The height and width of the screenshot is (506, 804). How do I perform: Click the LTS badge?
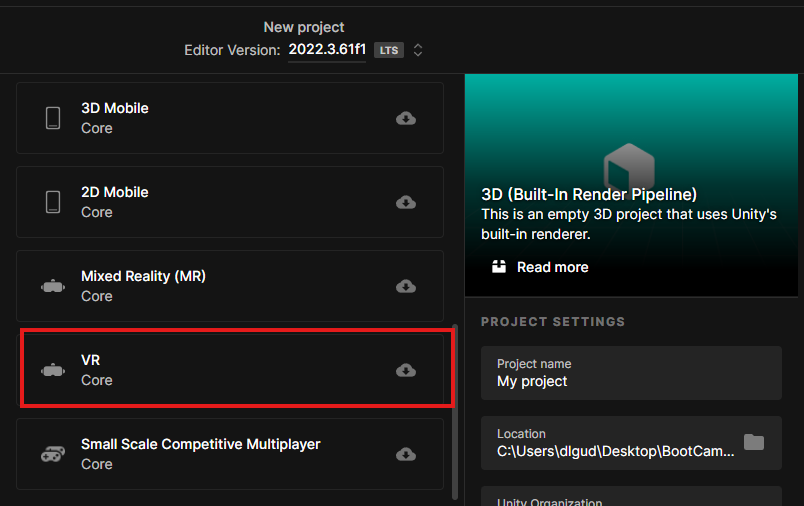[x=389, y=50]
